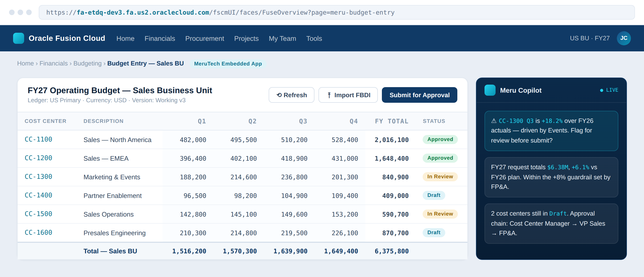Screen dimensions: 644x277
Task: Select Q1 value 210,300 for Presales Engineering
Action: (x=193, y=233)
